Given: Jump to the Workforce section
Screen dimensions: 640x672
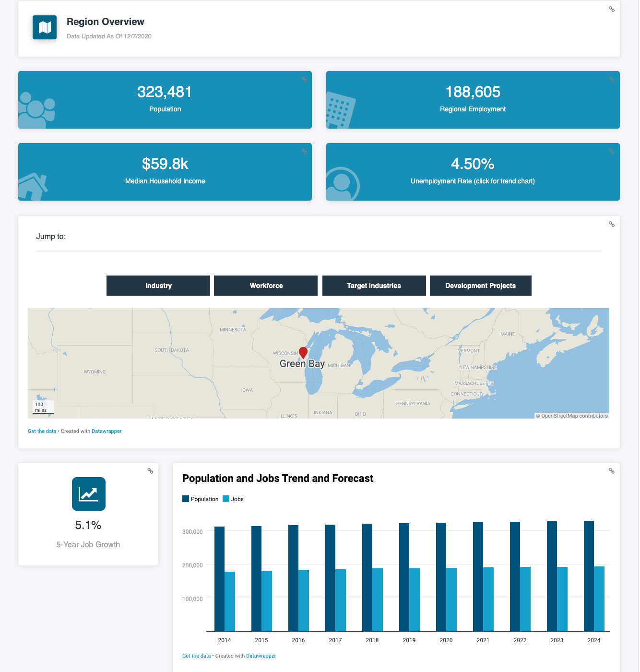Looking at the screenshot, I should 266,286.
